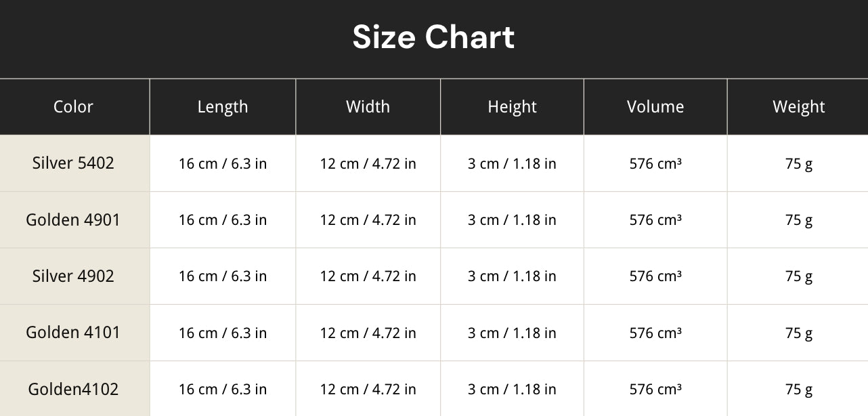Click the Width column header
This screenshot has width=868, height=416.
(368, 106)
